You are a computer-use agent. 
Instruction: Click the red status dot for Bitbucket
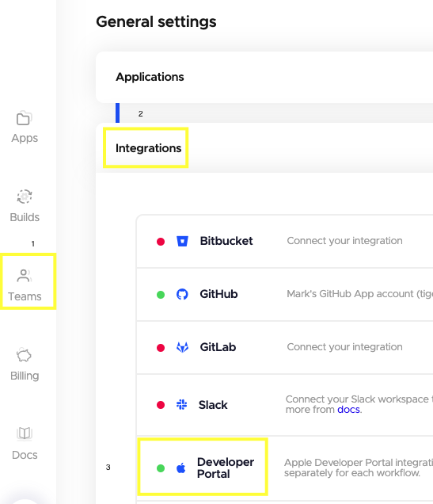pos(161,242)
